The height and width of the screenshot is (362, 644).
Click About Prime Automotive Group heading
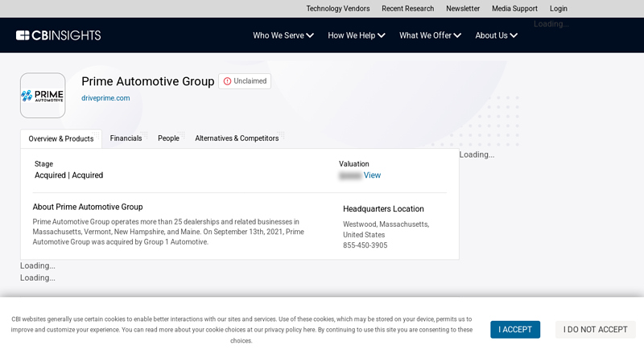click(x=88, y=207)
